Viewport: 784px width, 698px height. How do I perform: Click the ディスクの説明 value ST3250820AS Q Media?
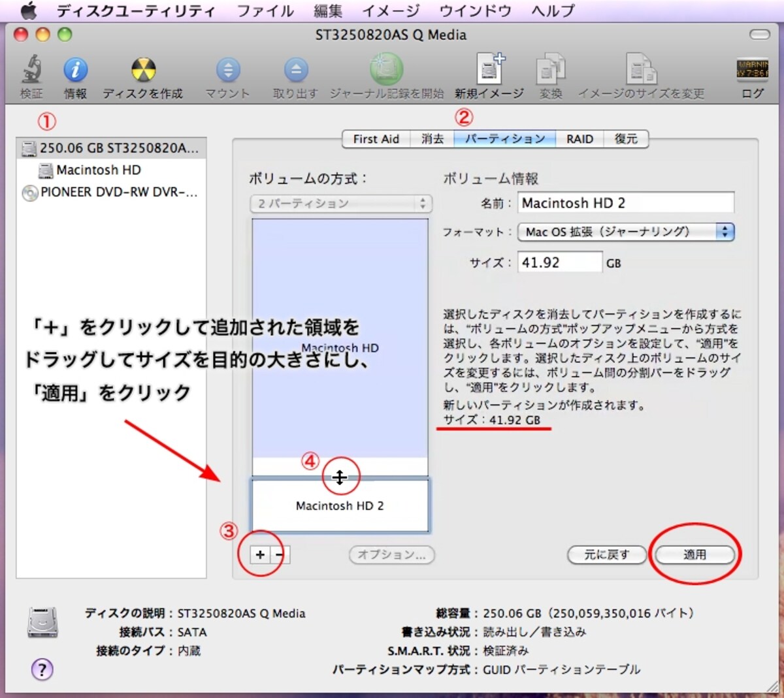click(x=241, y=613)
